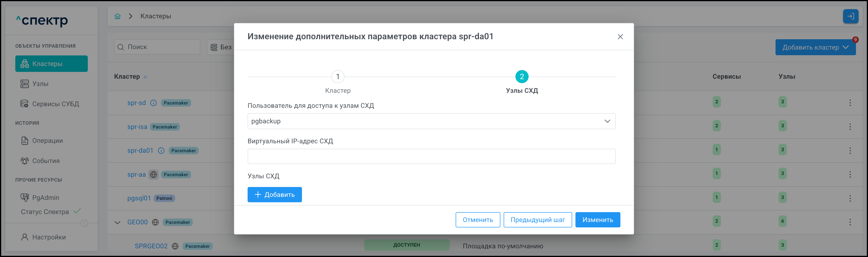The height and width of the screenshot is (257, 868).
Task: Collapse the sidebar with arrow icon
Action: (84, 223)
